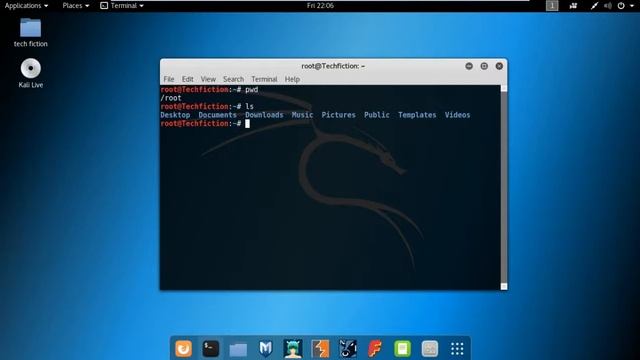Click Videos in the ls output

point(457,115)
